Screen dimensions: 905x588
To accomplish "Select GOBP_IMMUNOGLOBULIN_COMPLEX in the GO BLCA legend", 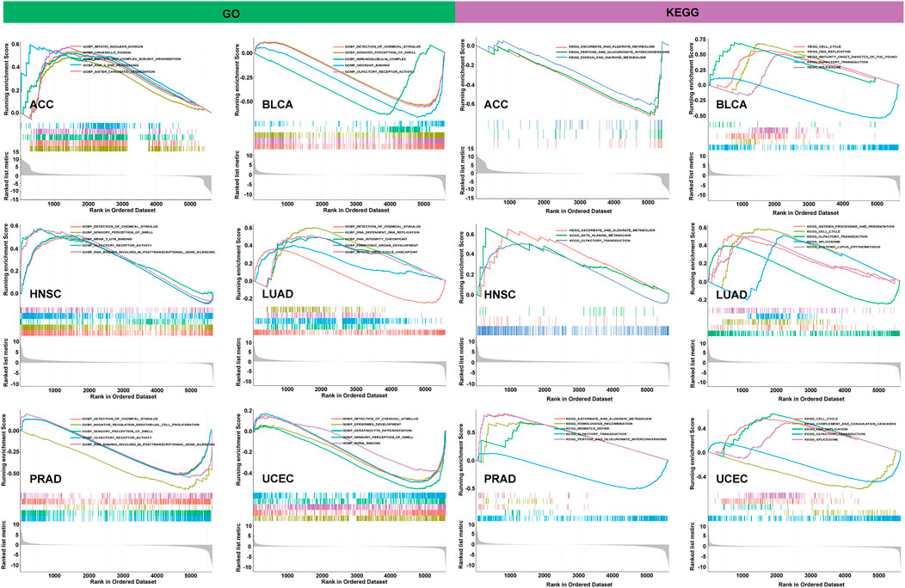I will 375,59.
